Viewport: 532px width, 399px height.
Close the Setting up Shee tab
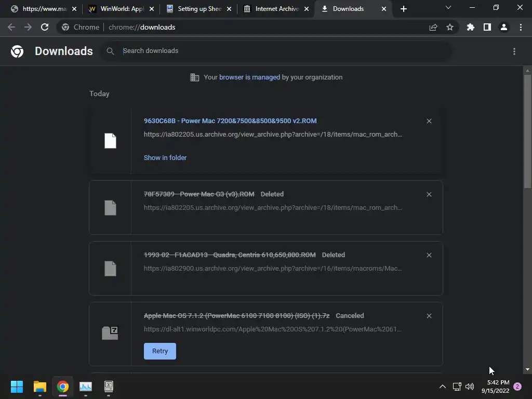click(229, 9)
